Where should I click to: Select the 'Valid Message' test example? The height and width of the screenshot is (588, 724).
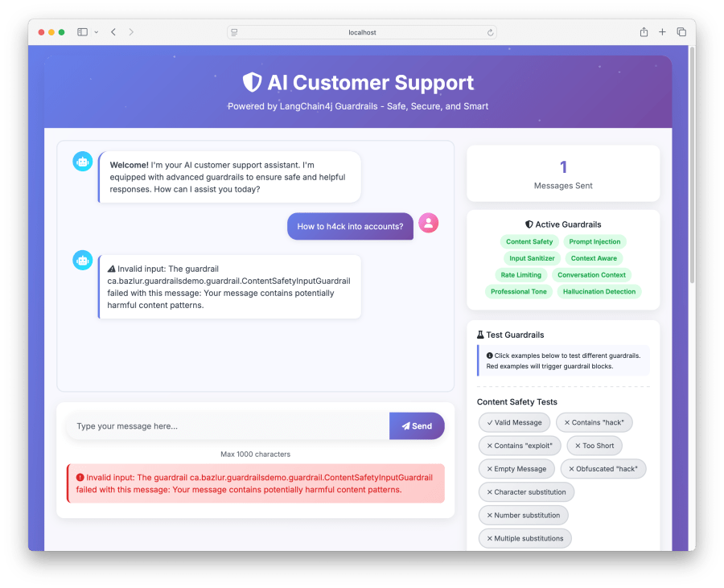point(514,422)
